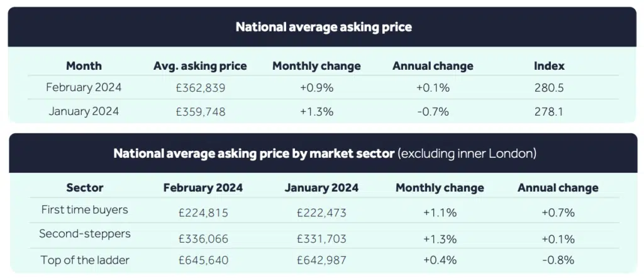Select the 'Second-steppers' row label
This screenshot has height=278, width=644.
(85, 234)
